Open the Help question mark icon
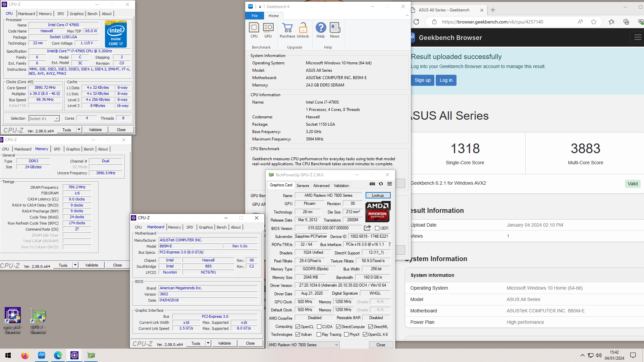Image resolution: width=644 pixels, height=362 pixels. (x=321, y=30)
